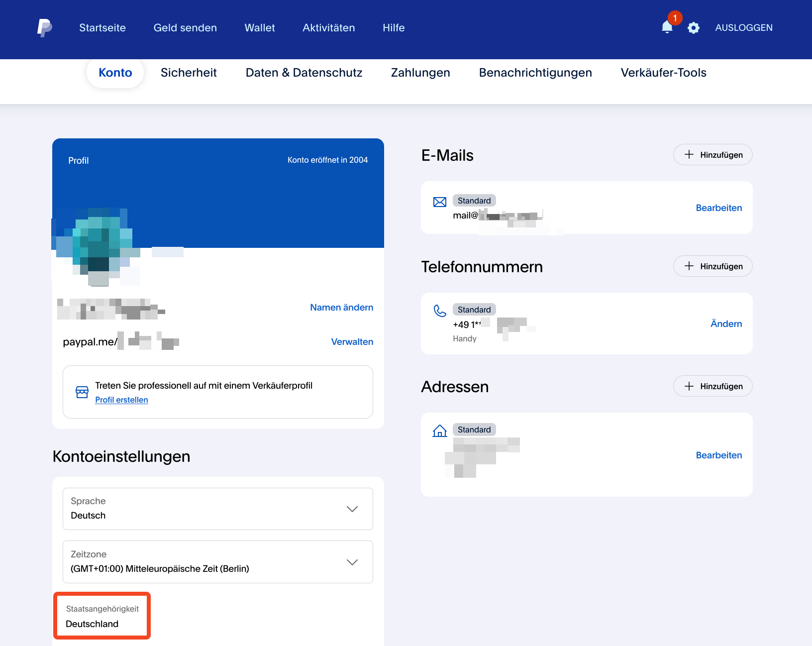
Task: Open the Hilfe page
Action: (x=394, y=28)
